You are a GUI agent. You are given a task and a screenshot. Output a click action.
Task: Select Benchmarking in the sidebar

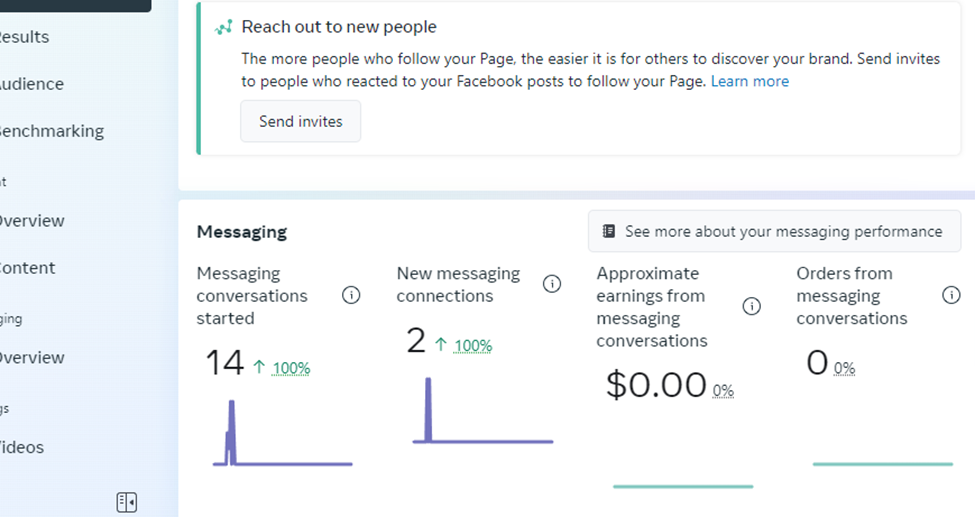point(50,131)
